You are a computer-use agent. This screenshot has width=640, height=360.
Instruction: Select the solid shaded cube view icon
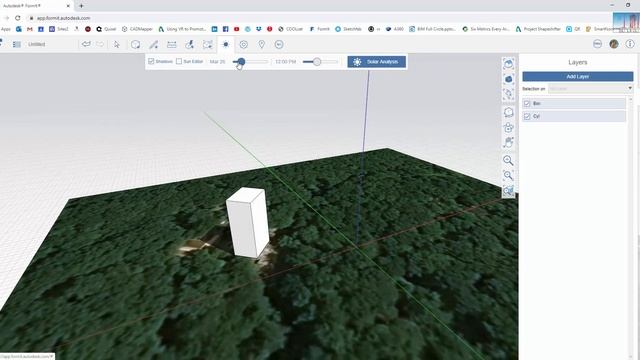(x=509, y=79)
